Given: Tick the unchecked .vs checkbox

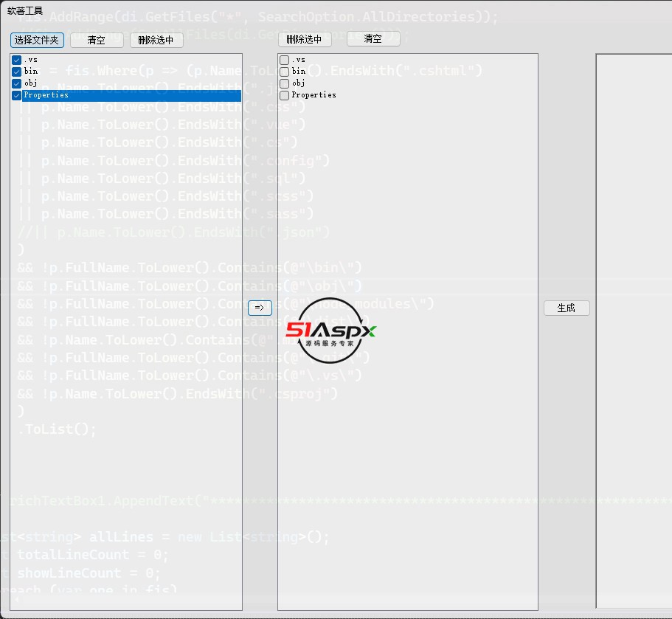Looking at the screenshot, I should [x=285, y=60].
